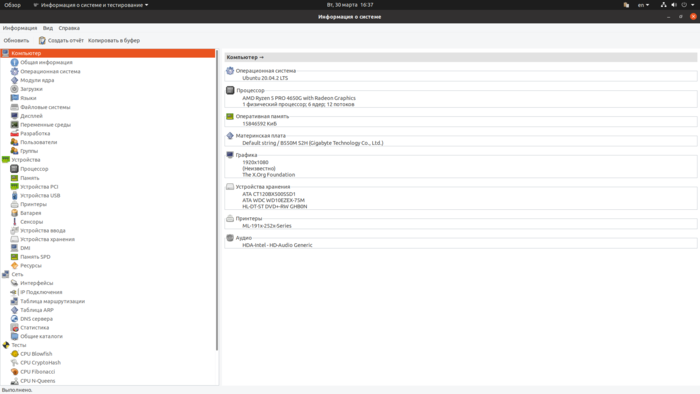Open Принтеры icon in sidebar tree
This screenshot has height=394, width=700.
coord(14,204)
